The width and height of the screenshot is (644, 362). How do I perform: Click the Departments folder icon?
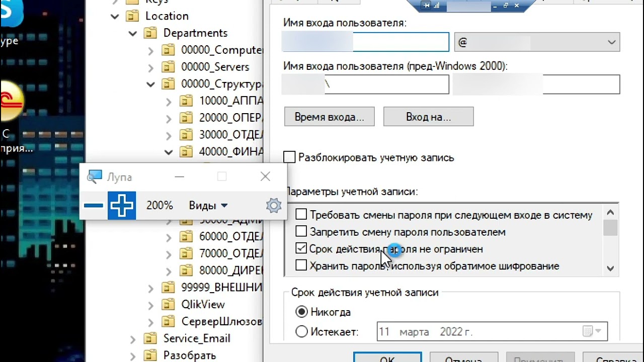pos(150,33)
